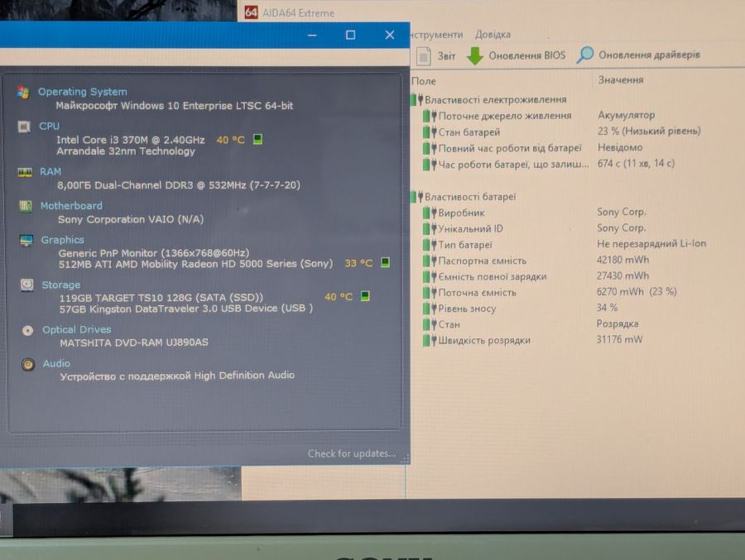Image resolution: width=745 pixels, height=560 pixels.
Task: Open the Graphics section in Speccy
Action: tap(62, 240)
